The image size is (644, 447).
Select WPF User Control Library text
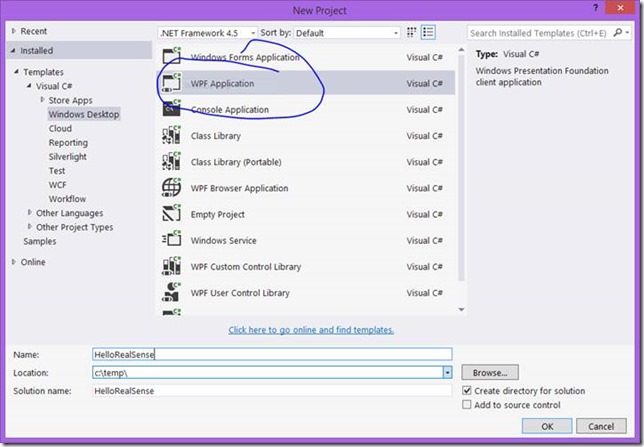coord(240,293)
